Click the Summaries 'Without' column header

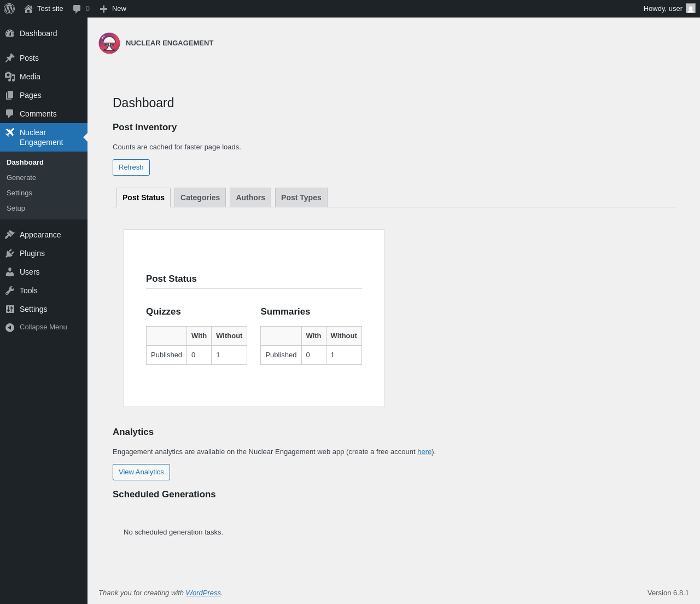(344, 336)
